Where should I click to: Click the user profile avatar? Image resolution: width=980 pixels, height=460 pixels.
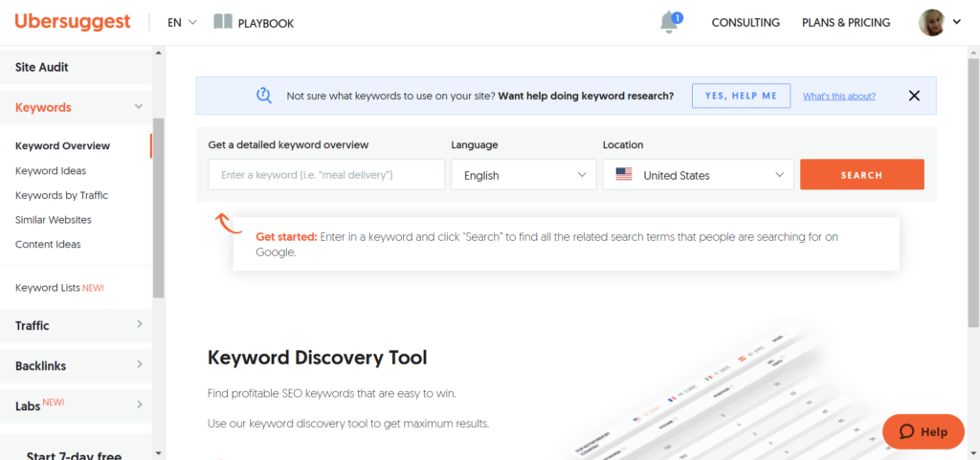click(x=931, y=22)
